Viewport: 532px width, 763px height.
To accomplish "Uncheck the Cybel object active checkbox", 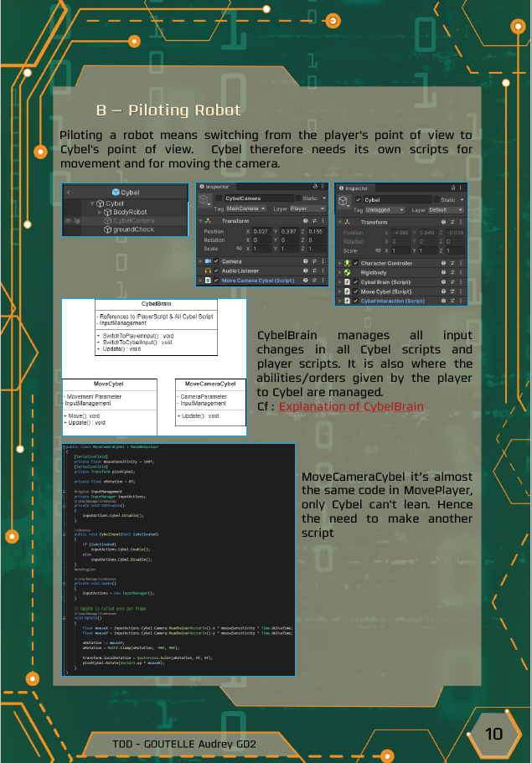I will 358,199.
